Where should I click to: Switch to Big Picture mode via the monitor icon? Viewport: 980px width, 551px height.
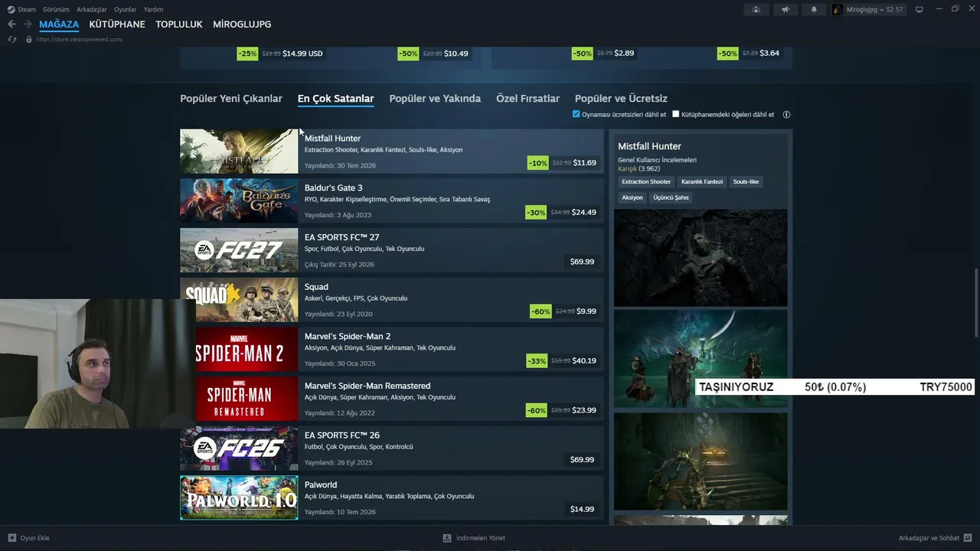pyautogui.click(x=920, y=9)
